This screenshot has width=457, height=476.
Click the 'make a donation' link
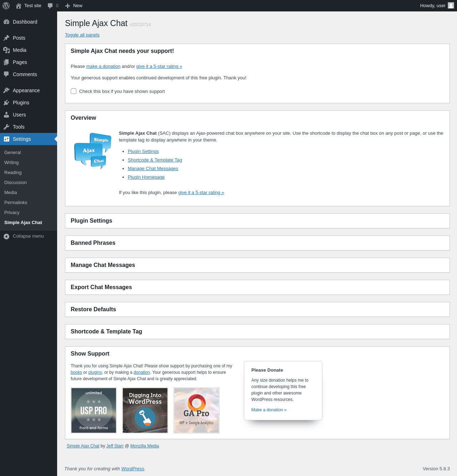pos(103,66)
